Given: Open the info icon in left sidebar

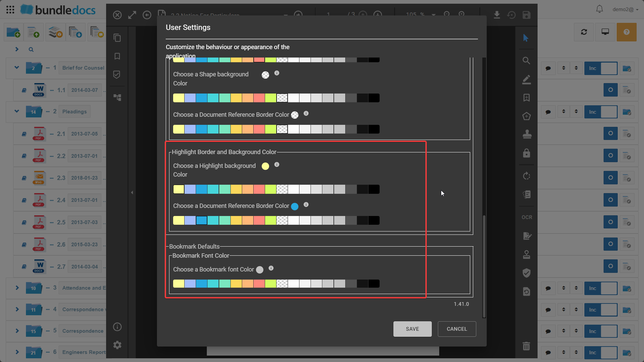Looking at the screenshot, I should 117,327.
